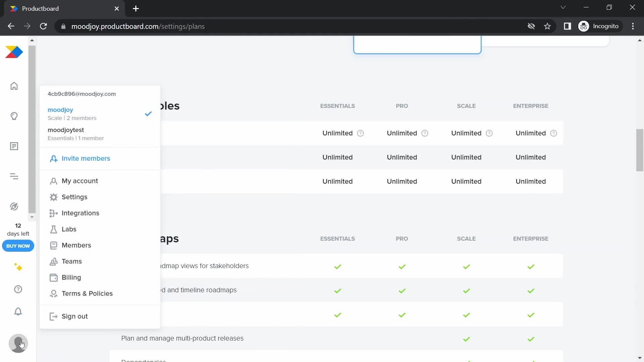Open Integrations menu item
This screenshot has height=362, width=644.
[100, 213]
